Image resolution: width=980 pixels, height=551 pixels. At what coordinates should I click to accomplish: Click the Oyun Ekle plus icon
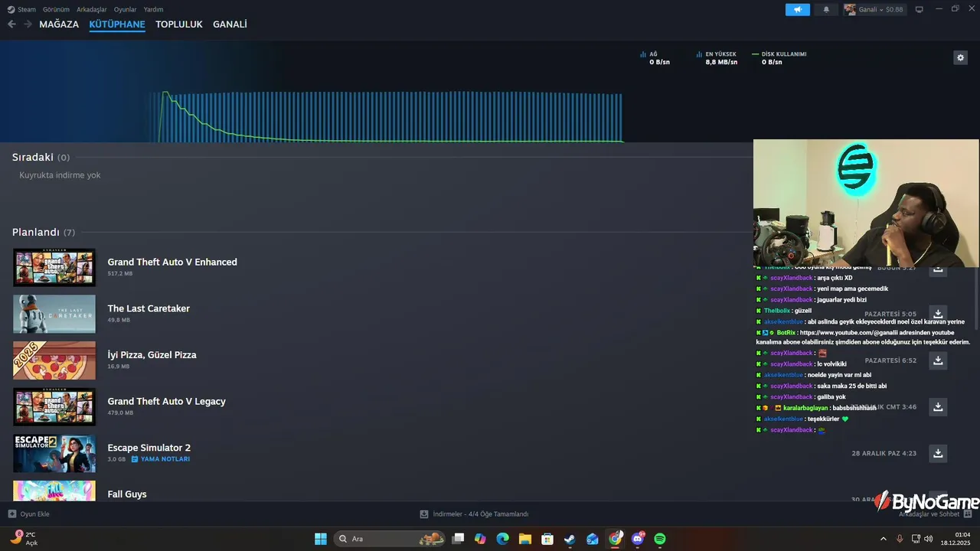pyautogui.click(x=11, y=514)
